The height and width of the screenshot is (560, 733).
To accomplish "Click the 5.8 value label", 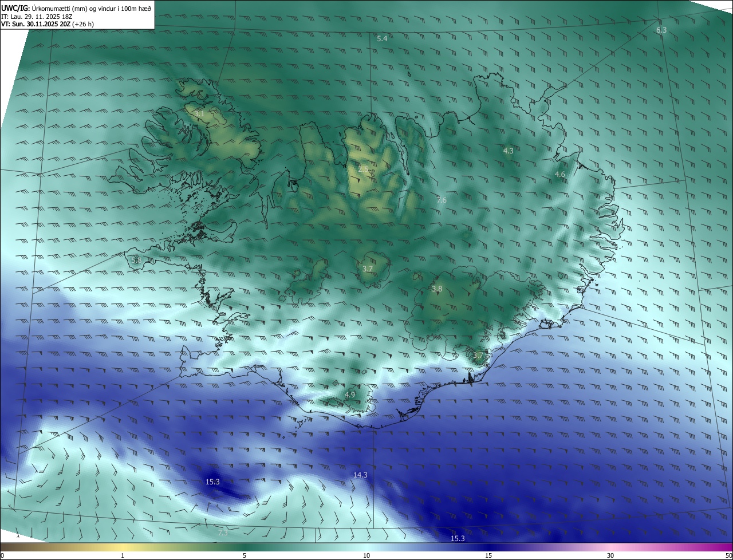I will pos(136,260).
